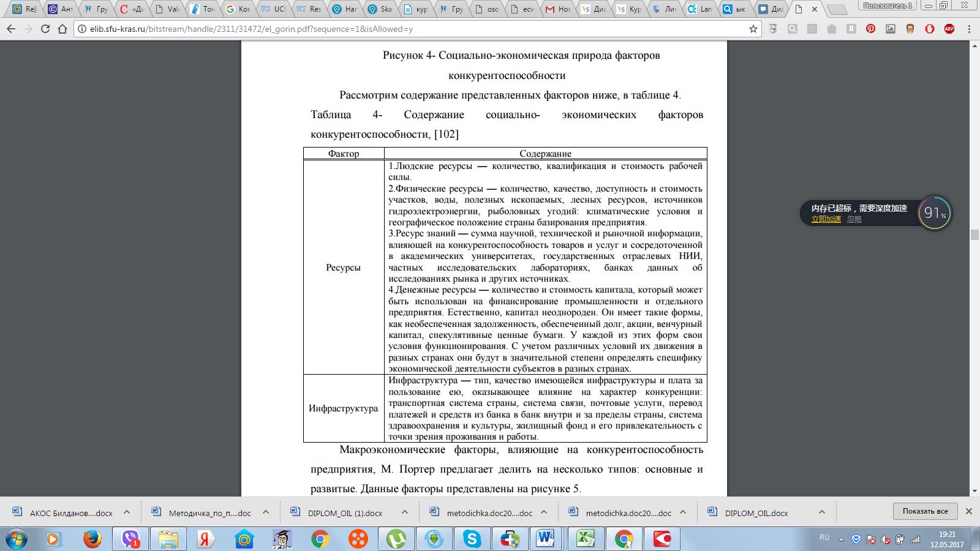The height and width of the screenshot is (551, 980).
Task: Switch to the Lan tab
Action: tap(701, 9)
